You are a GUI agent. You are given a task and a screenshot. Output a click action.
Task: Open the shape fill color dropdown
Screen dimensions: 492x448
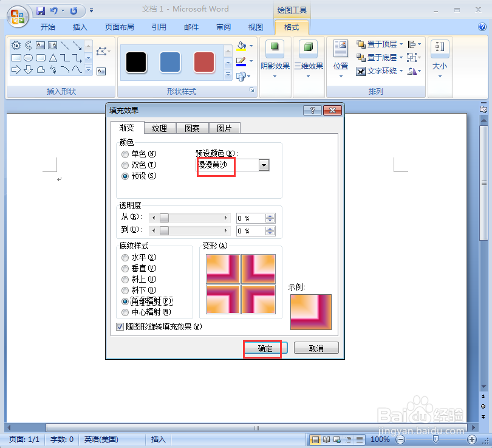(x=250, y=46)
